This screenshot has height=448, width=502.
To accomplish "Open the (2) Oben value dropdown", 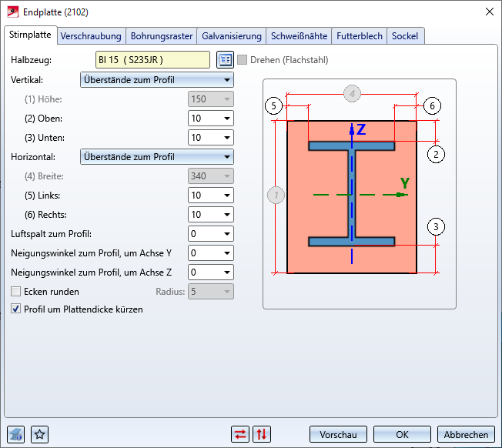I will [227, 119].
